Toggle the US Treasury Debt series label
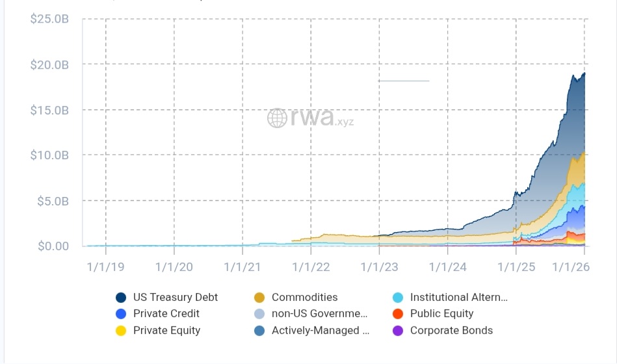617x364 pixels. point(175,298)
